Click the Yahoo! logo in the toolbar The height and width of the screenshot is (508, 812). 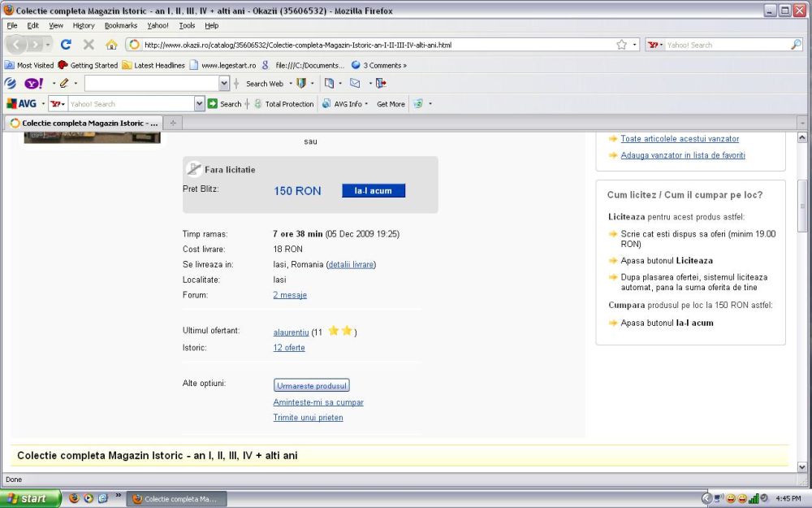point(34,83)
